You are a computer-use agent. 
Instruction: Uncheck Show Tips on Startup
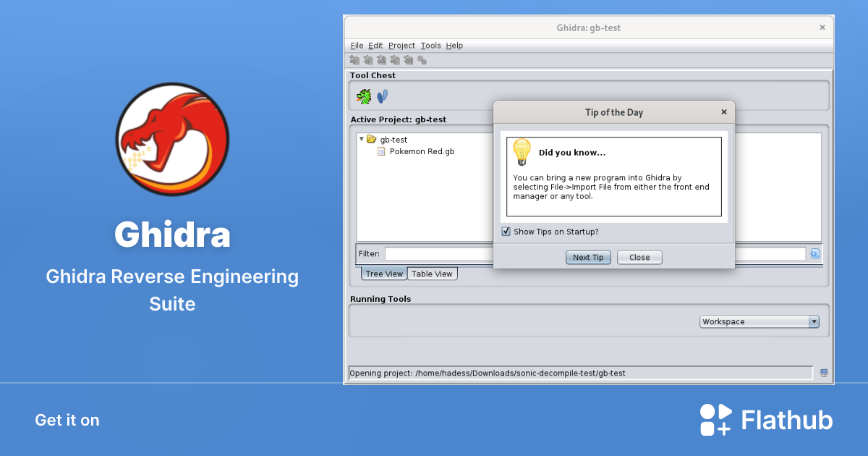point(506,231)
